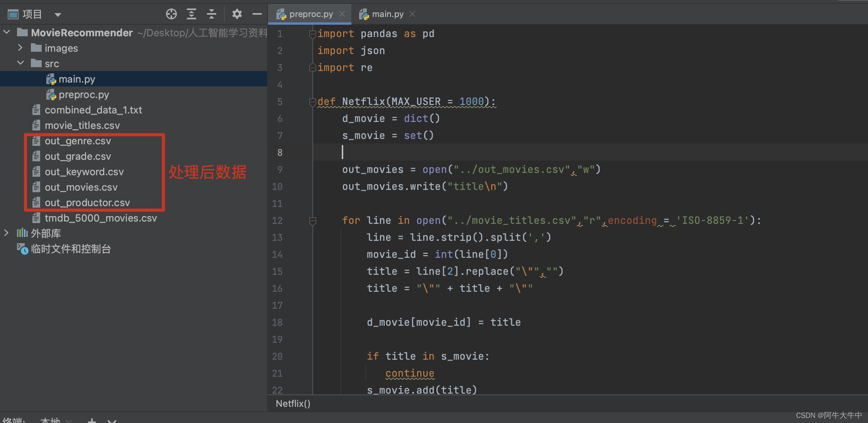Close the main.py editor tab

point(412,14)
